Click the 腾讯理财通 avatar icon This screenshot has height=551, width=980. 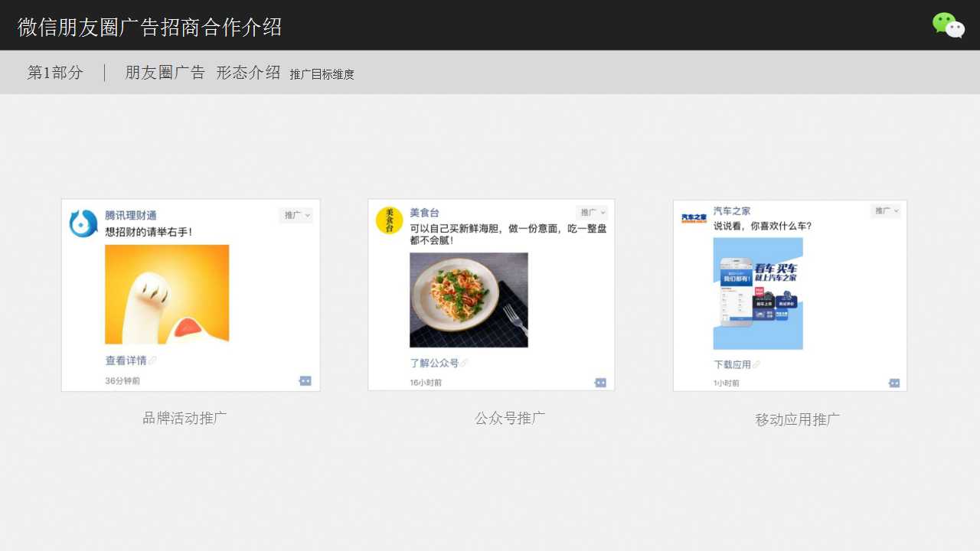(x=83, y=223)
